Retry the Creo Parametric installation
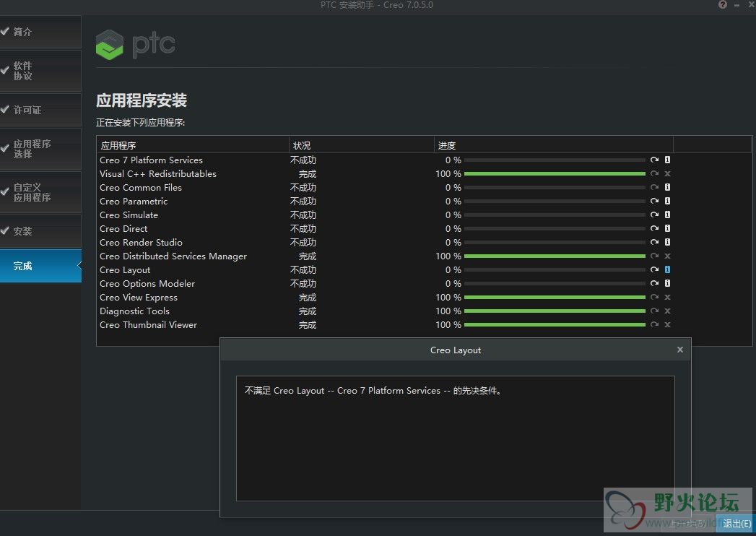756x536 pixels. 654,202
